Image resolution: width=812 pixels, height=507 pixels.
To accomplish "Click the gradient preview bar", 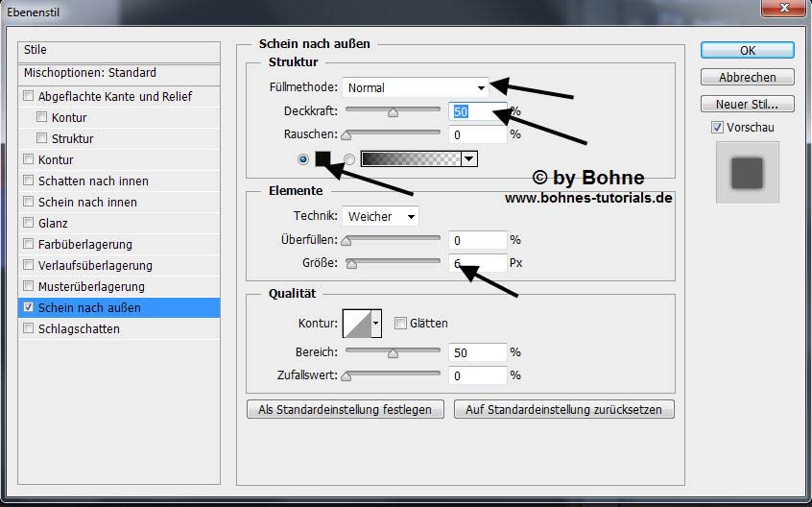I will [x=410, y=159].
